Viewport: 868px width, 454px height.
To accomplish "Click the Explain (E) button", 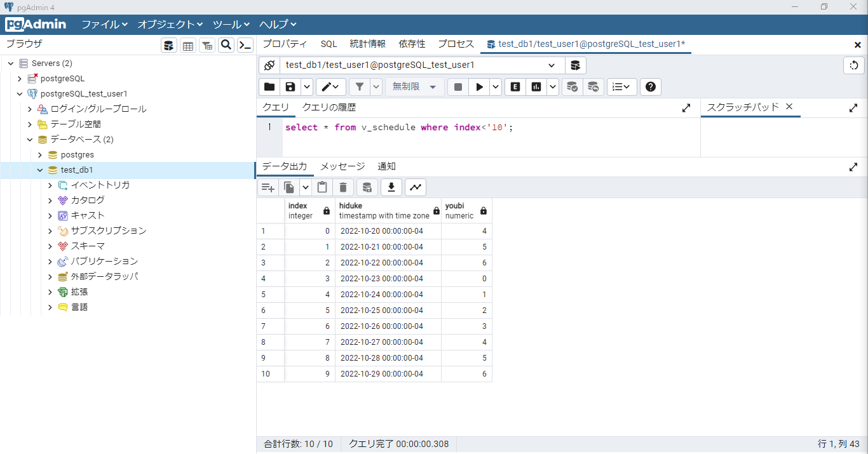I will coord(515,87).
